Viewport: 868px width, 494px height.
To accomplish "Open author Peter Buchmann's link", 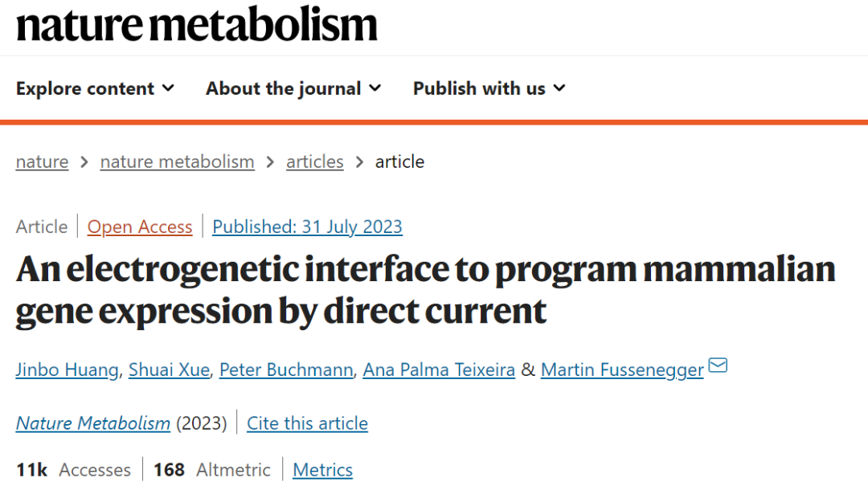I will pos(286,369).
